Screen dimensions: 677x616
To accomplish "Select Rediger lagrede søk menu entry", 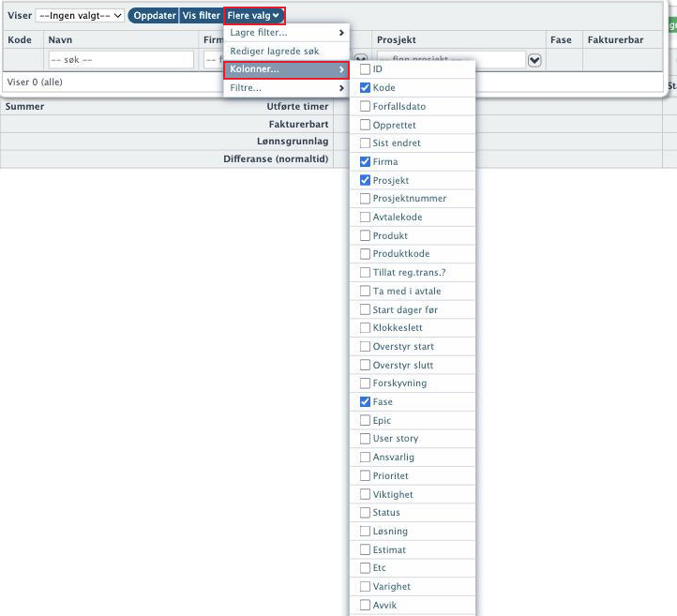I will (x=286, y=51).
